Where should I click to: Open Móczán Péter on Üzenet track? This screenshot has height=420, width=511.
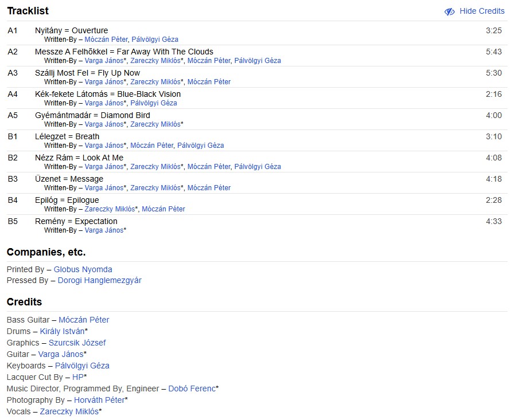pos(209,188)
